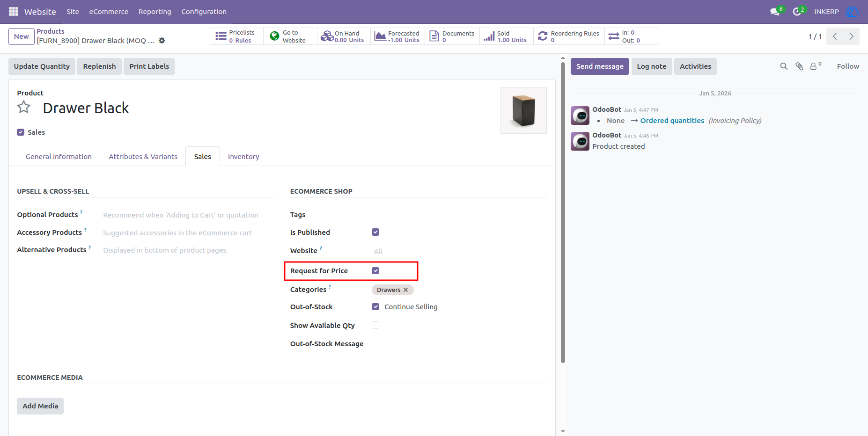The image size is (868, 436).
Task: Switch to the General Information tab
Action: click(59, 157)
